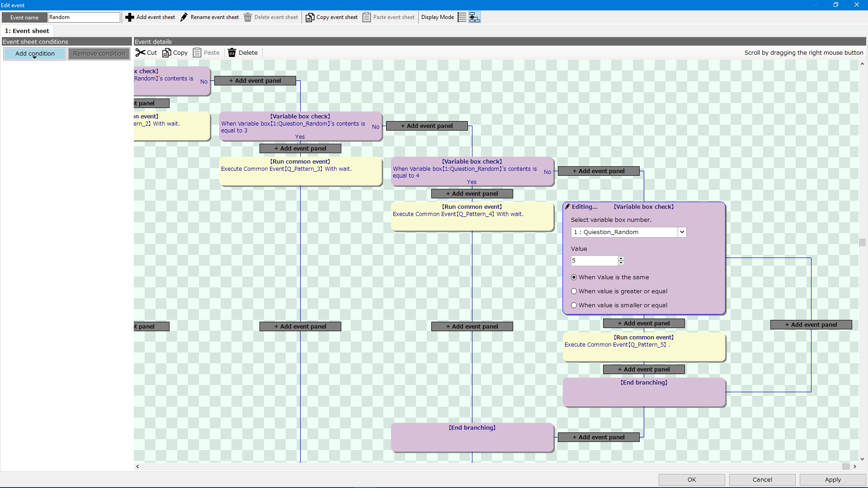
Task: Click the Event name text field
Action: [84, 17]
